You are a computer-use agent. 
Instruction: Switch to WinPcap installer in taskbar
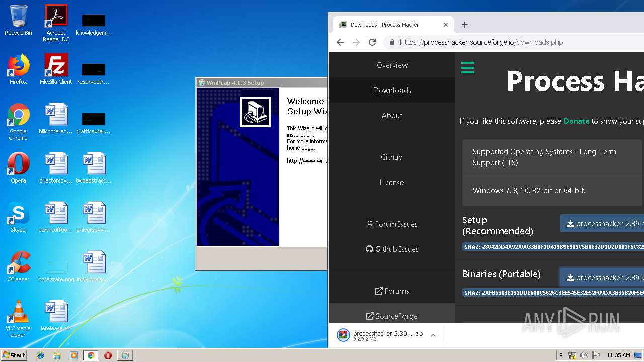click(125, 355)
